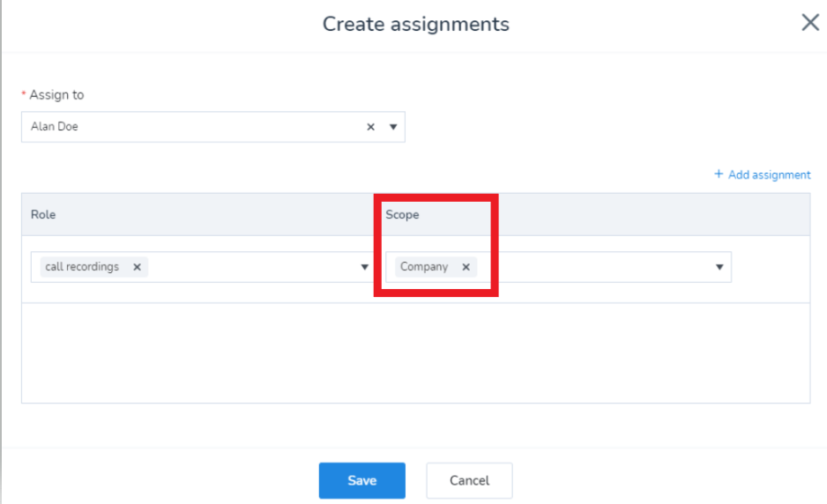Save the assignment
The width and height of the screenshot is (827, 504).
point(361,480)
